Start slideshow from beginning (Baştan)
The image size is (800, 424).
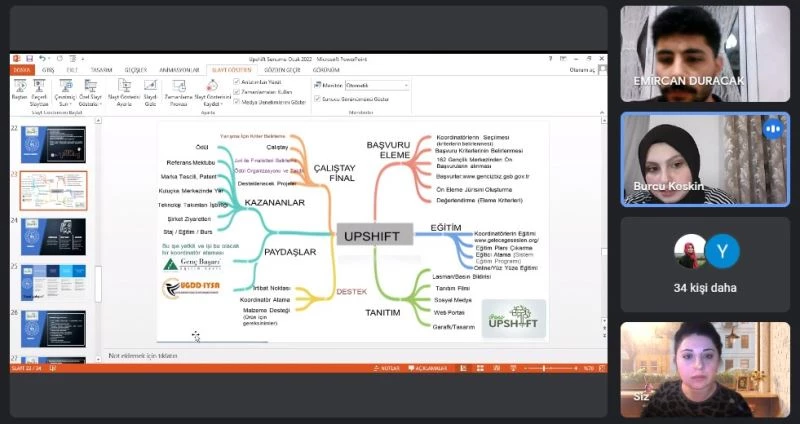click(19, 89)
